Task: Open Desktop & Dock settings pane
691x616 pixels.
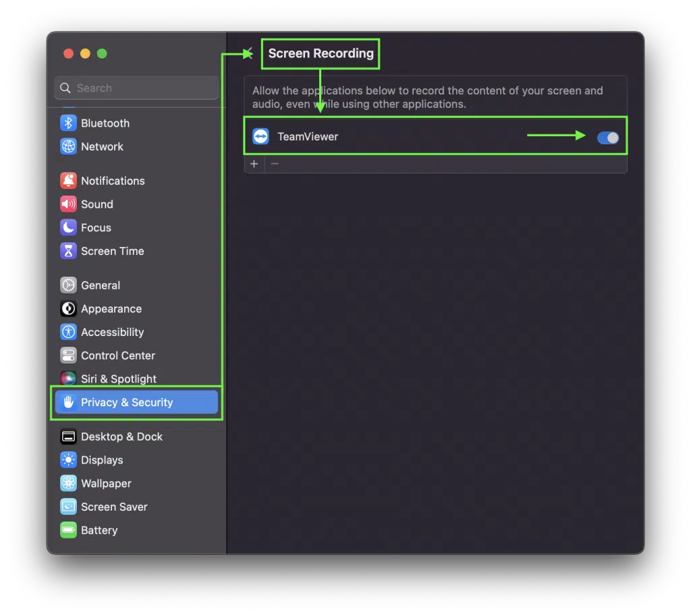Action: click(x=121, y=437)
